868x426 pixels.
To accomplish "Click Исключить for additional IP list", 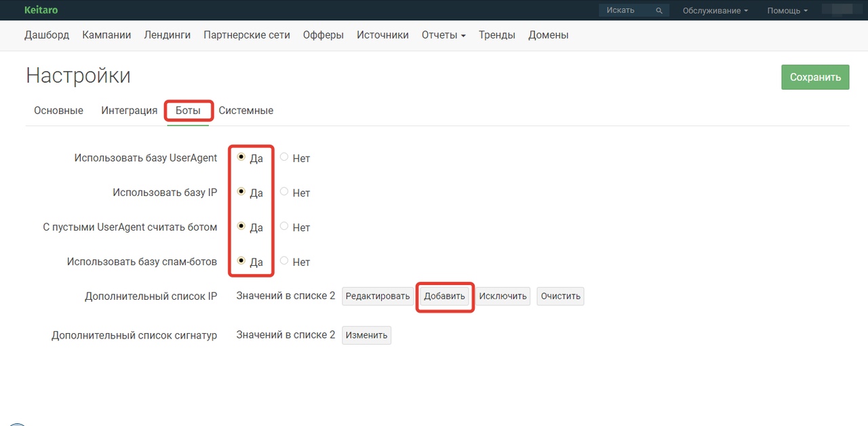I will (x=502, y=296).
